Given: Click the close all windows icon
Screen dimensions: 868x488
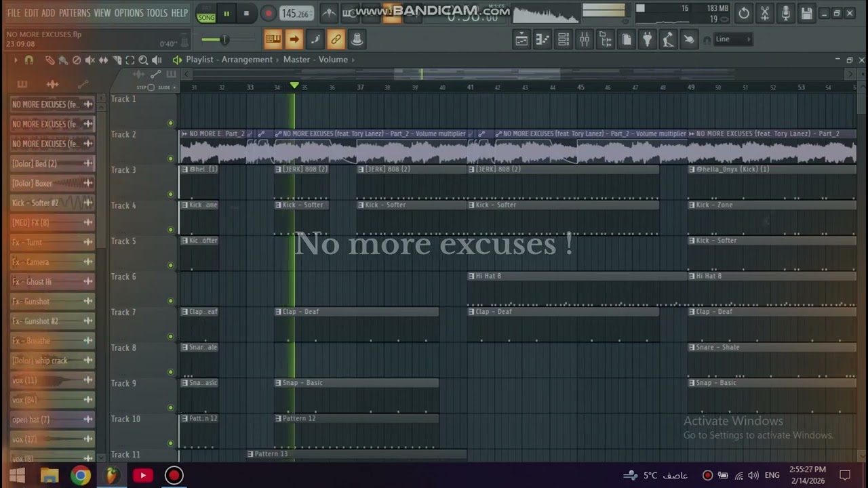Looking at the screenshot, I should [689, 39].
